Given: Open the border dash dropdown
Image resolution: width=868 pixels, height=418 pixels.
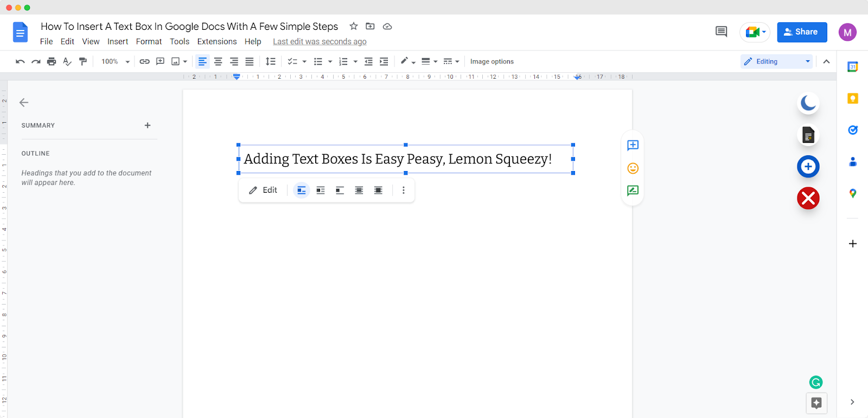Looking at the screenshot, I should pyautogui.click(x=451, y=61).
